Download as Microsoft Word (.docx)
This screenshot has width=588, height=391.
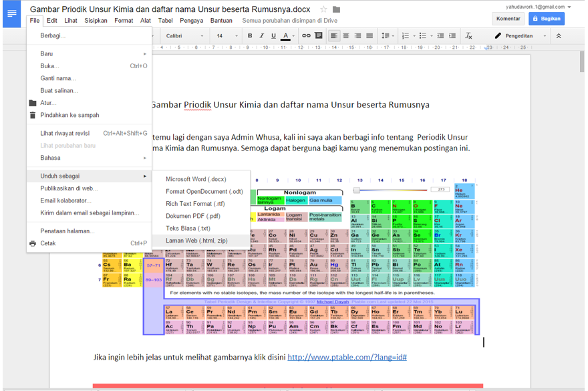pyautogui.click(x=201, y=179)
